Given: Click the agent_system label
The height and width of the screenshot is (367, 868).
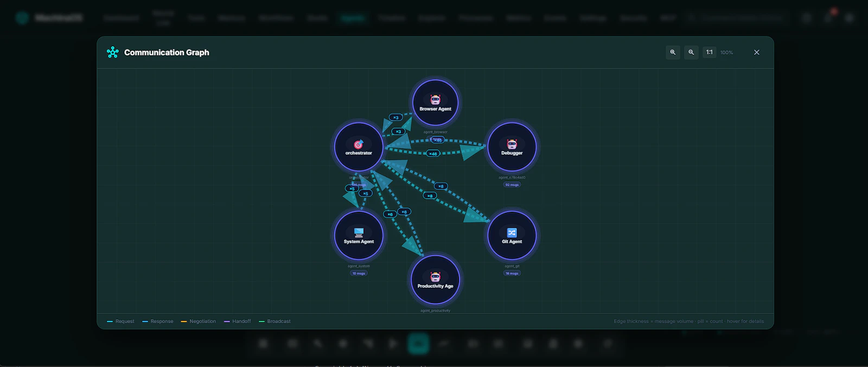Looking at the screenshot, I should pyautogui.click(x=359, y=266).
